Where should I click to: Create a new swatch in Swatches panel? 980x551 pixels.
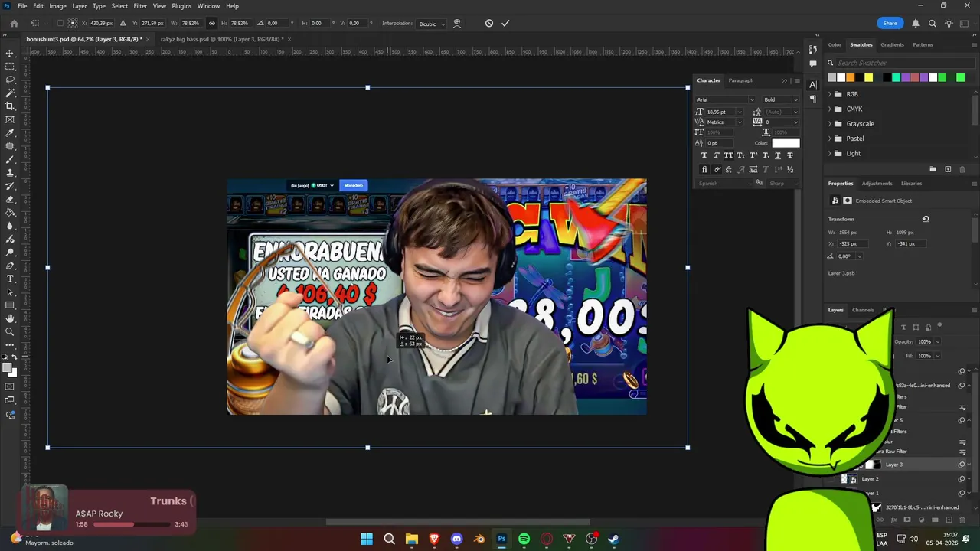coord(948,169)
